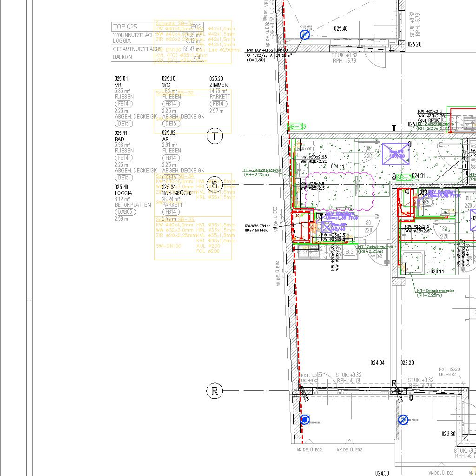Select the grid axis bubble labeled S
Screen dimensions: 476x476
point(214,184)
